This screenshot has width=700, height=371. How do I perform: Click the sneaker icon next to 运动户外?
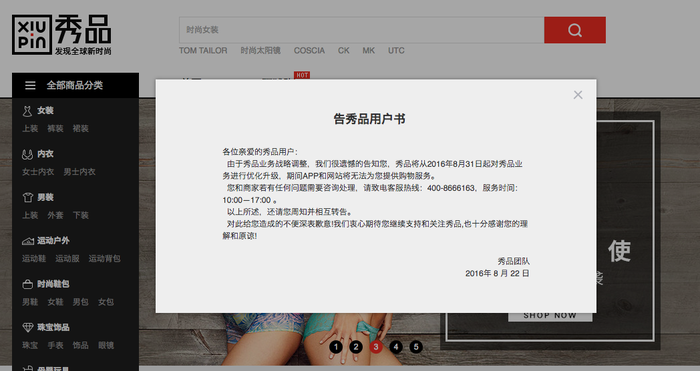28,241
